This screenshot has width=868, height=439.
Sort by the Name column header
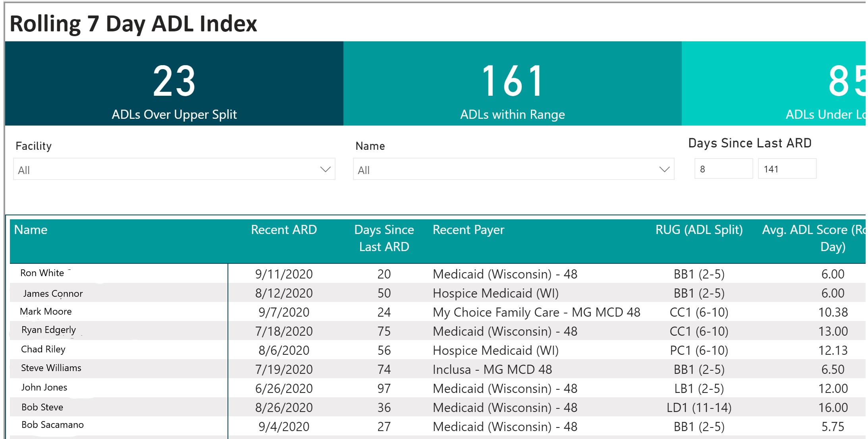point(31,230)
